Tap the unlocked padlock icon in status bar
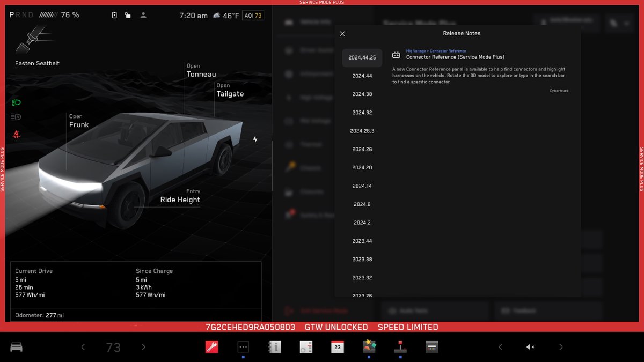This screenshot has height=362, width=644. (x=128, y=16)
